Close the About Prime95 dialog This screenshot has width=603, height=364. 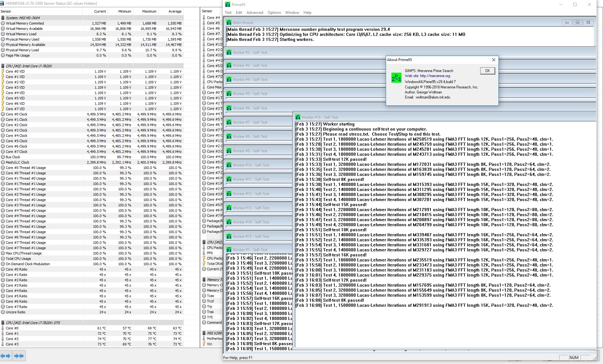pyautogui.click(x=493, y=60)
